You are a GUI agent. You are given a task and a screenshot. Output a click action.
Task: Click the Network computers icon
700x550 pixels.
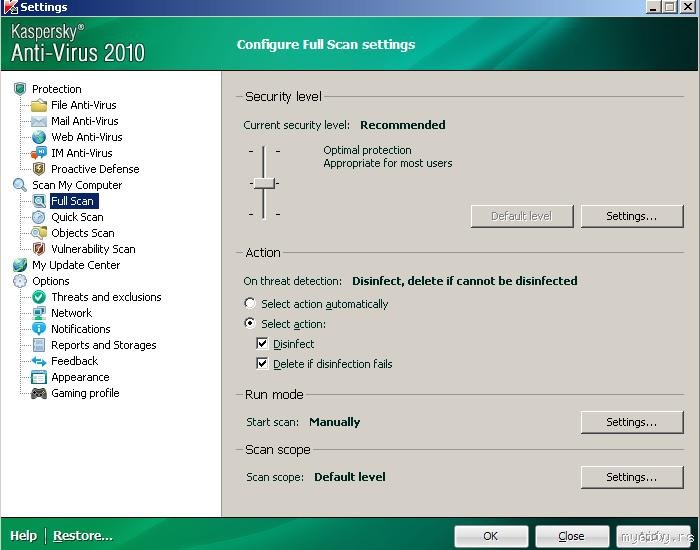(39, 313)
